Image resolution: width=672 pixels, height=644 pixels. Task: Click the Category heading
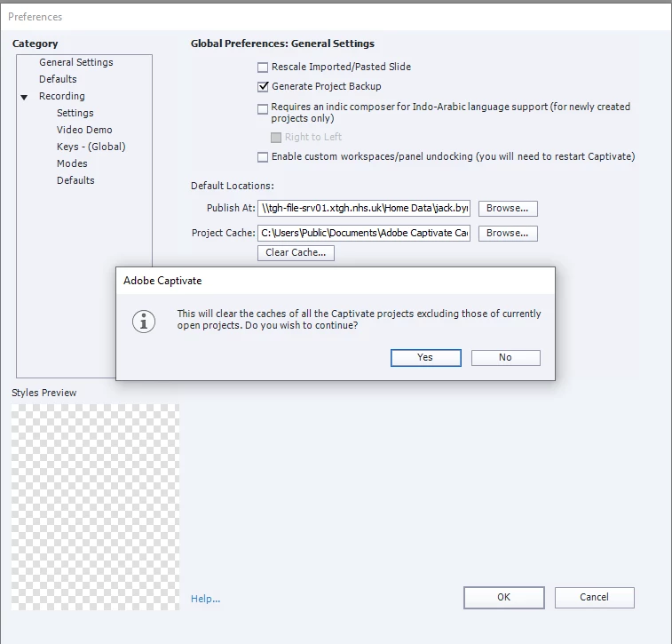(x=36, y=44)
